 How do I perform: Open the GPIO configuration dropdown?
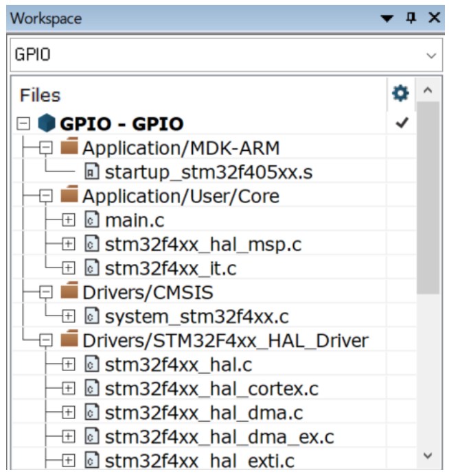(x=431, y=55)
